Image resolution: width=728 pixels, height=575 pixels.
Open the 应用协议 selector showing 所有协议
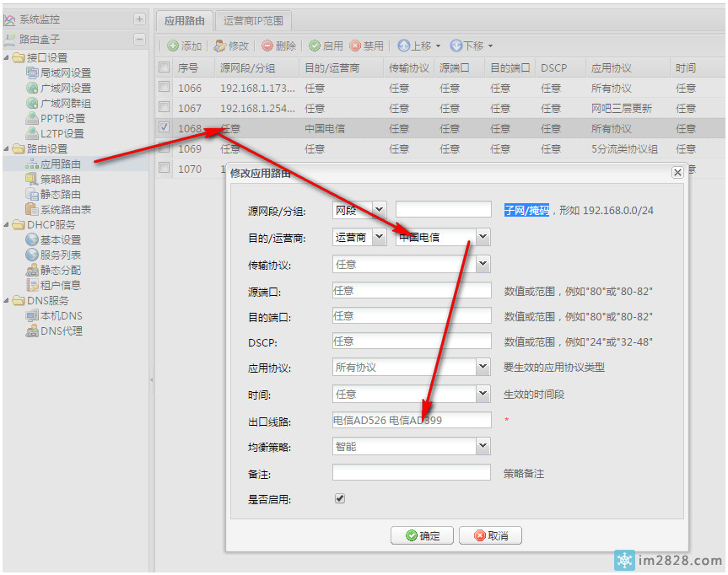[x=481, y=367]
